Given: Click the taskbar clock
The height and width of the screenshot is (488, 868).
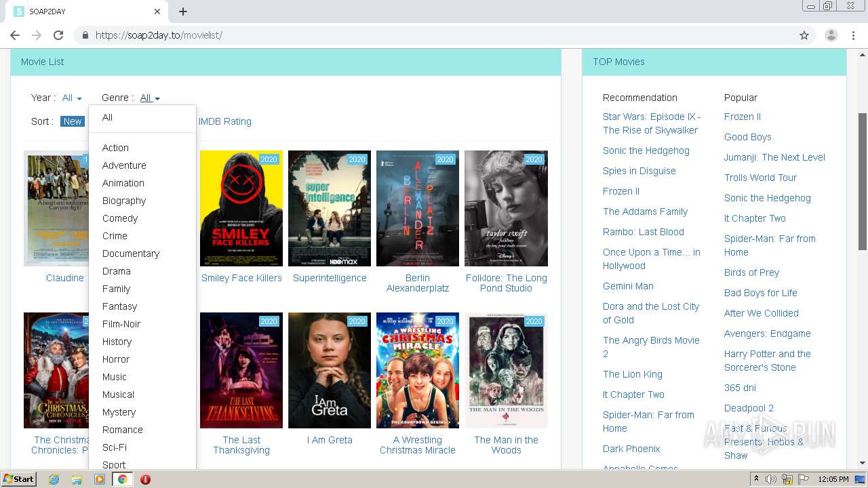Looking at the screenshot, I should pos(833,479).
